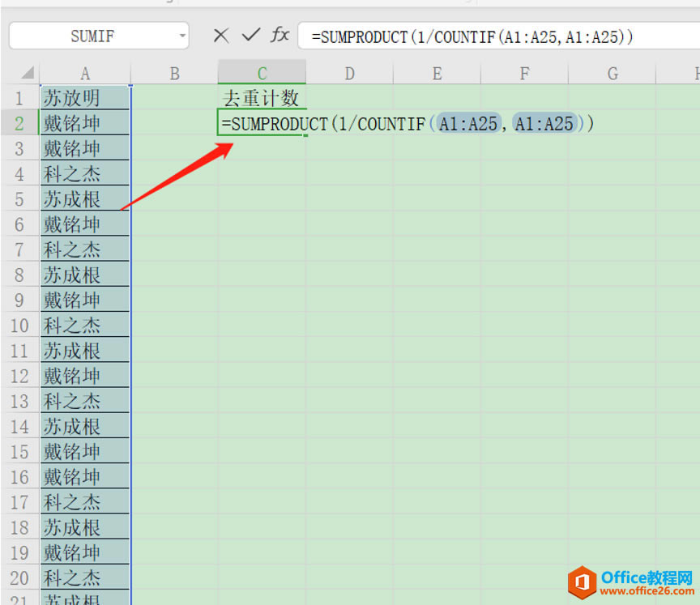This screenshot has width=700, height=605.
Task: Select column F header
Action: pos(524,73)
